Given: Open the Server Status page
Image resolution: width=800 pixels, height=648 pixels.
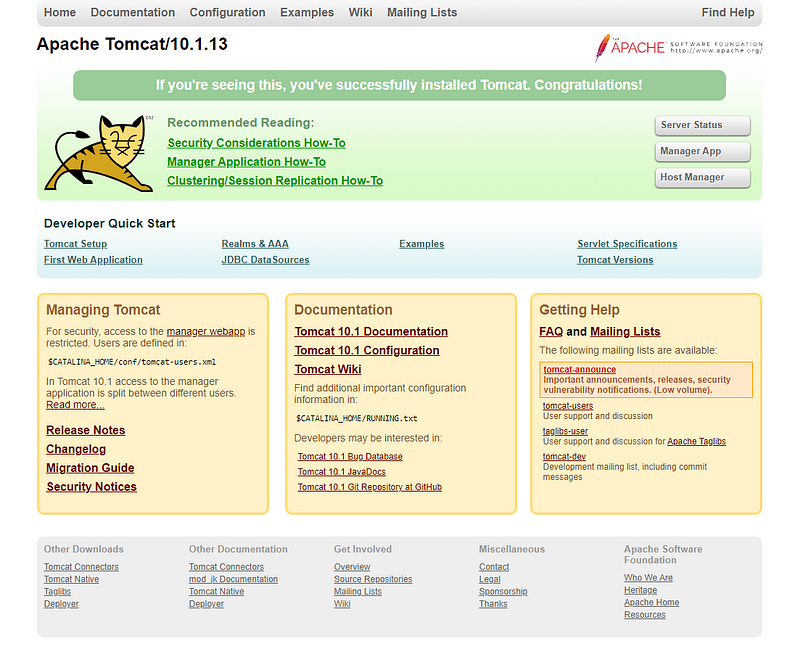Looking at the screenshot, I should (700, 125).
